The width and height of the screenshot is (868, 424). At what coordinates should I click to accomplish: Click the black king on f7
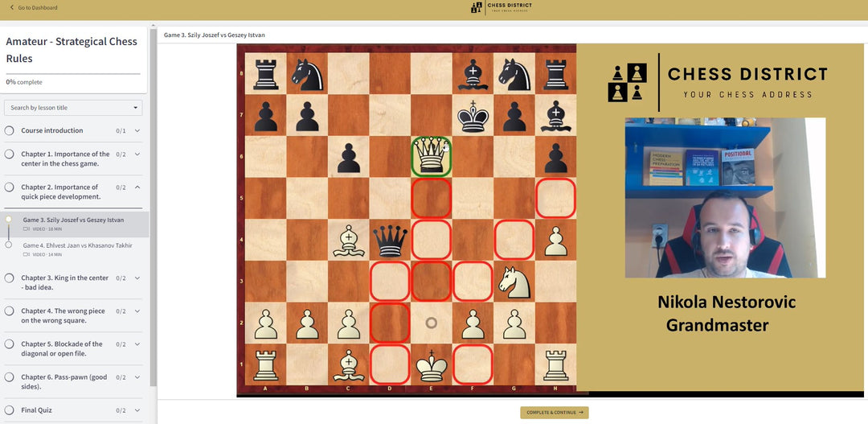click(x=473, y=116)
